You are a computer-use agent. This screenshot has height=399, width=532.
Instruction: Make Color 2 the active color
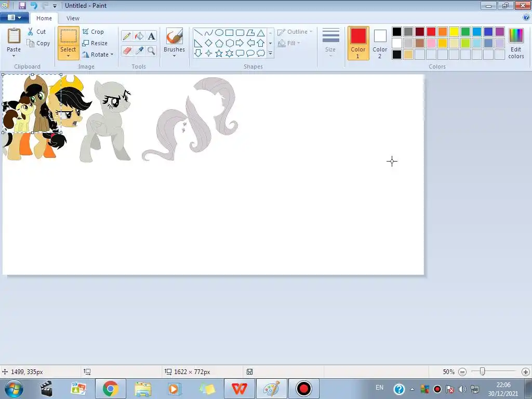coord(380,43)
